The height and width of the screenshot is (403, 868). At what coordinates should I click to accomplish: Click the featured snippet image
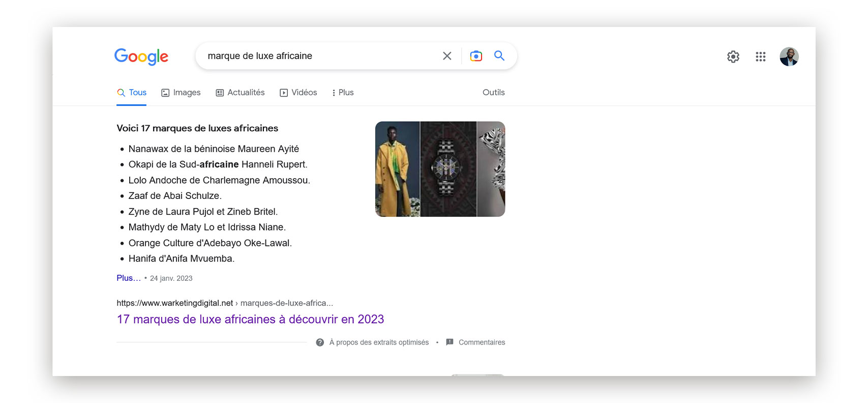(x=440, y=169)
